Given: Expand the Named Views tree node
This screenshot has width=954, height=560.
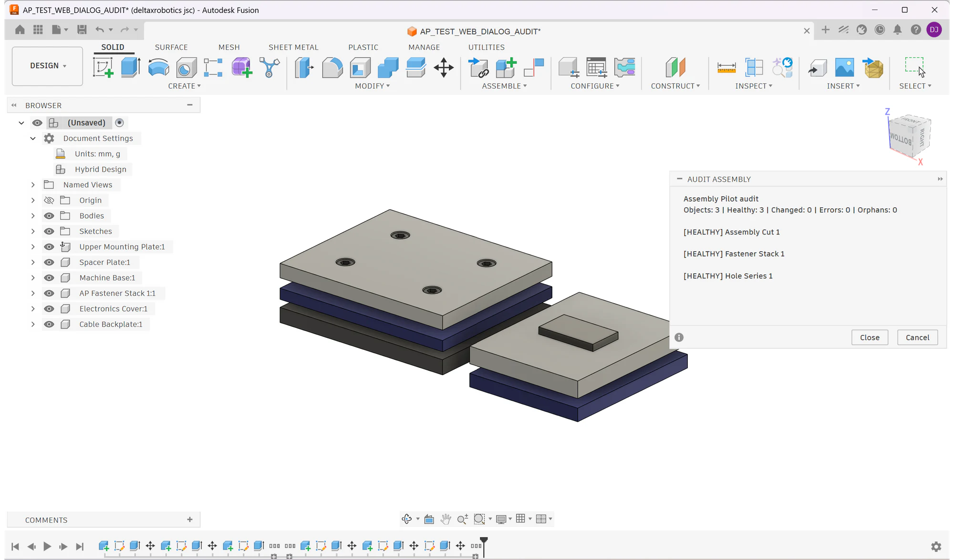Looking at the screenshot, I should (33, 185).
